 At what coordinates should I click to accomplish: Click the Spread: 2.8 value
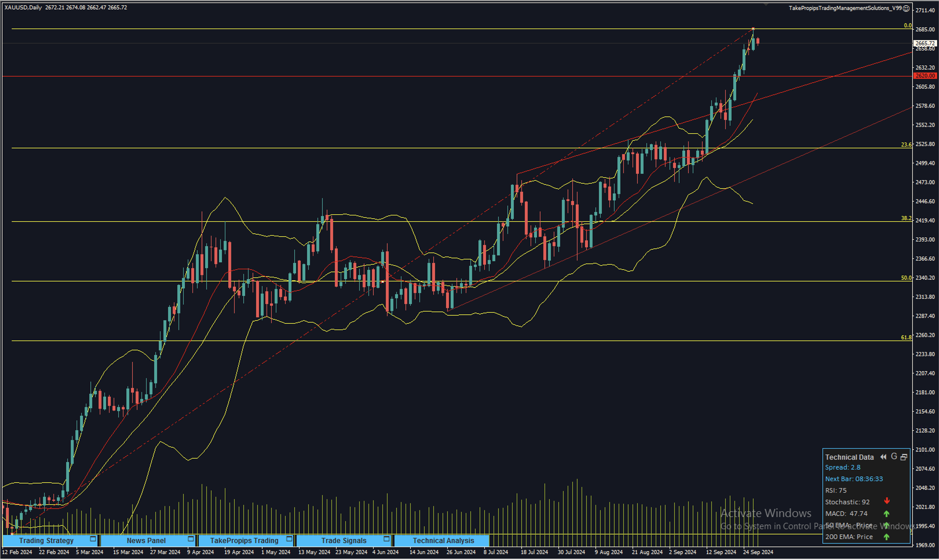point(843,468)
